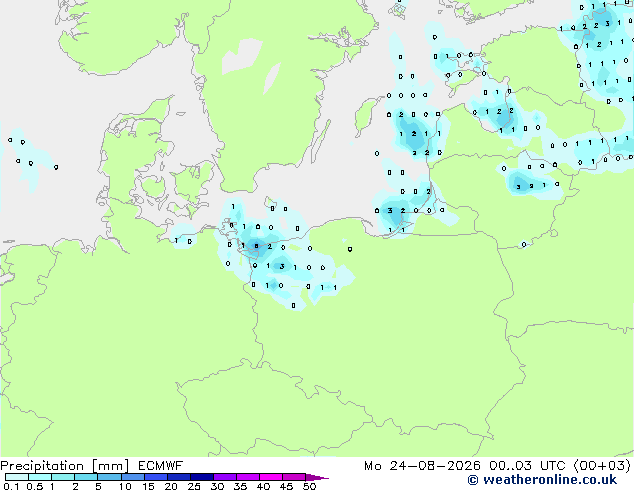The width and height of the screenshot is (634, 490).
Task: Select the 45–50 mm legend swatch
Action: pos(294,477)
